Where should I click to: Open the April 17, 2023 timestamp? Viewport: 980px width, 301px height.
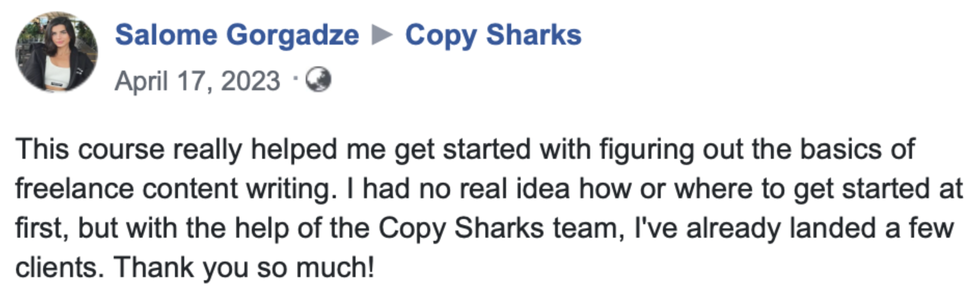197,81
